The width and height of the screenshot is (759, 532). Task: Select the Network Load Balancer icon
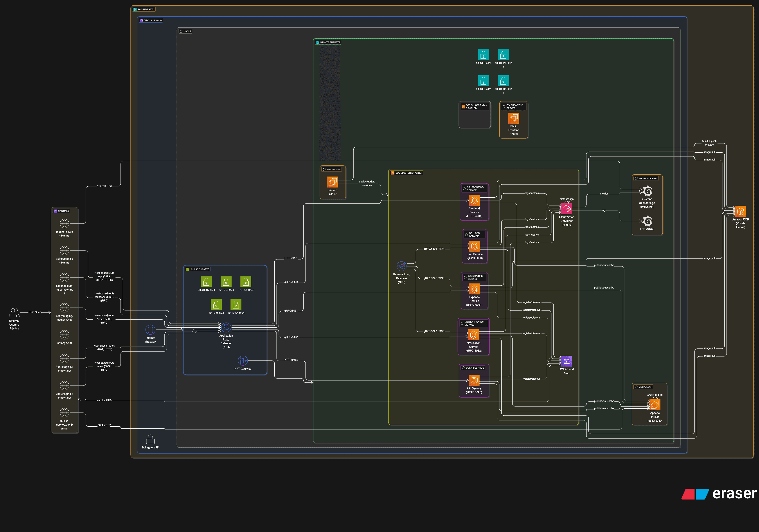pyautogui.click(x=401, y=266)
